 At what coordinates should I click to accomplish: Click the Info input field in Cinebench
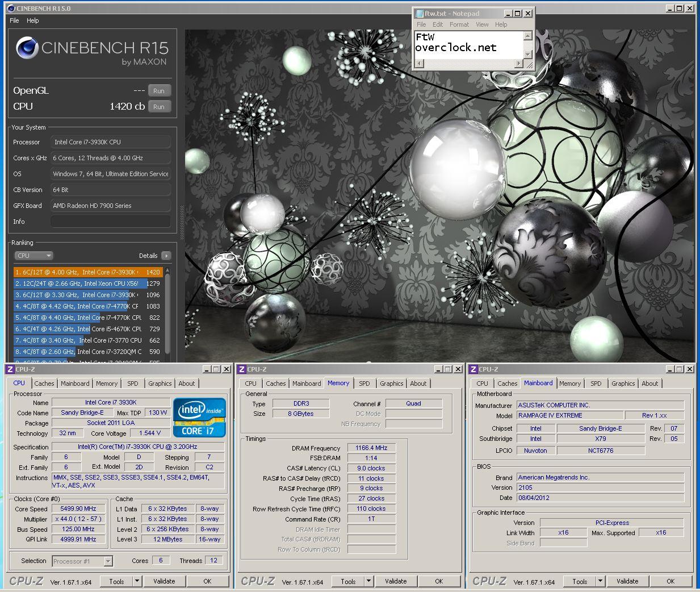click(x=111, y=222)
